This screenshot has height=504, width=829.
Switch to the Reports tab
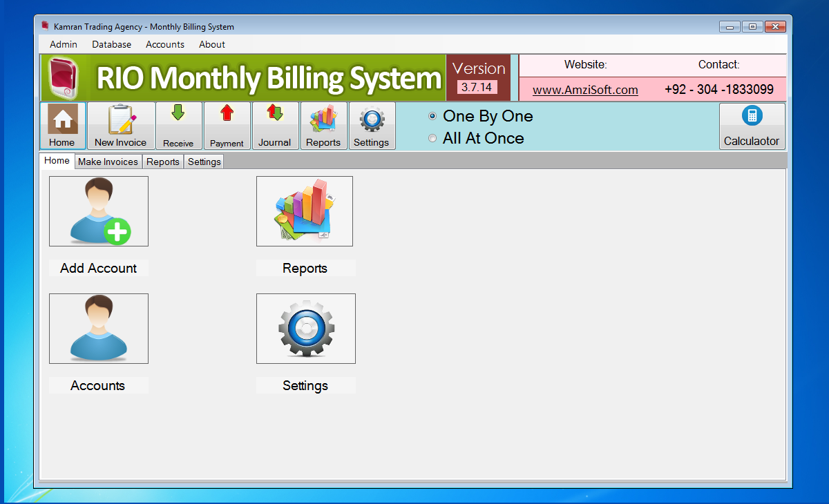click(162, 161)
